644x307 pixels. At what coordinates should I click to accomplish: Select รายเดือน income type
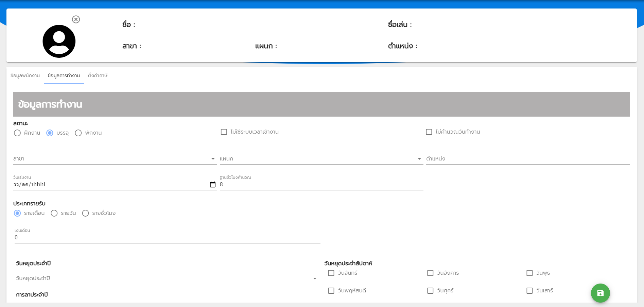click(17, 213)
